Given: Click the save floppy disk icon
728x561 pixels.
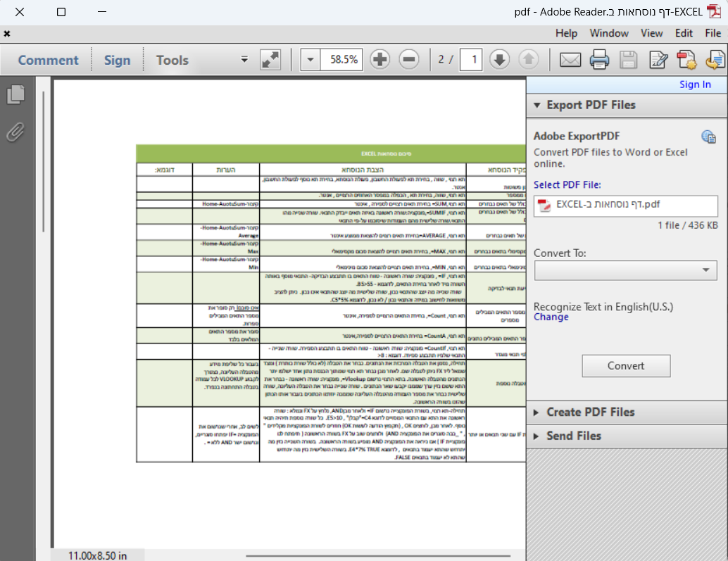Looking at the screenshot, I should [628, 60].
